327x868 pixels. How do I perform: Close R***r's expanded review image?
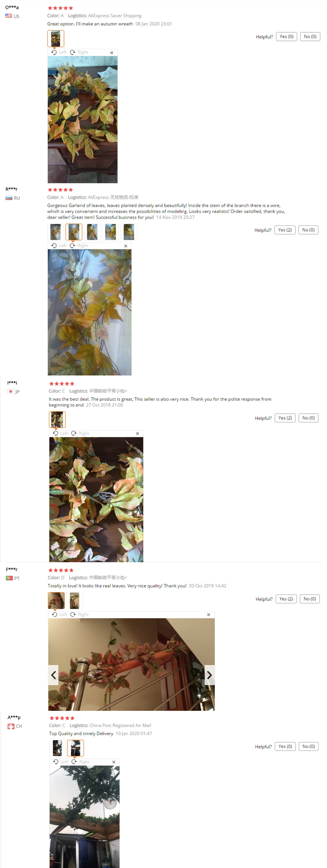(126, 246)
